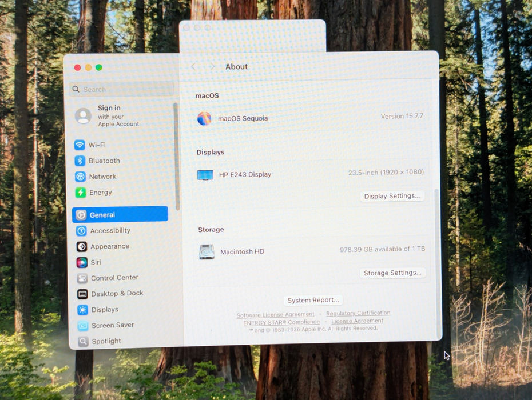Click the search magnifying glass icon
Image resolution: width=532 pixels, height=400 pixels.
(x=76, y=89)
